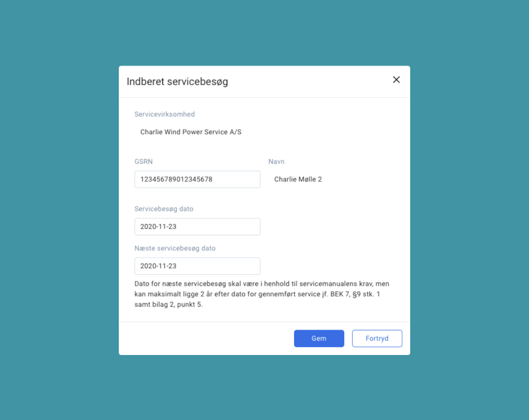
Task: Click the "samt bilag 2, punkt 5" text
Action: [168, 304]
